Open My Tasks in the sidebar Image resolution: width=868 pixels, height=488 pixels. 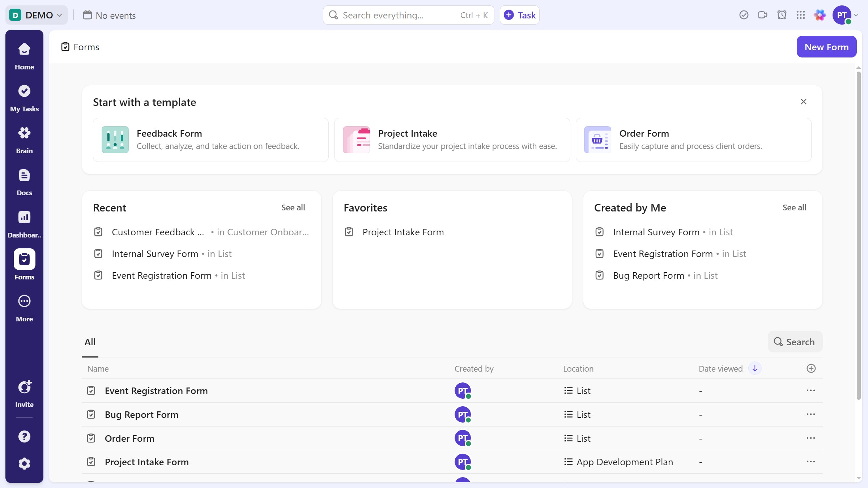pyautogui.click(x=24, y=98)
